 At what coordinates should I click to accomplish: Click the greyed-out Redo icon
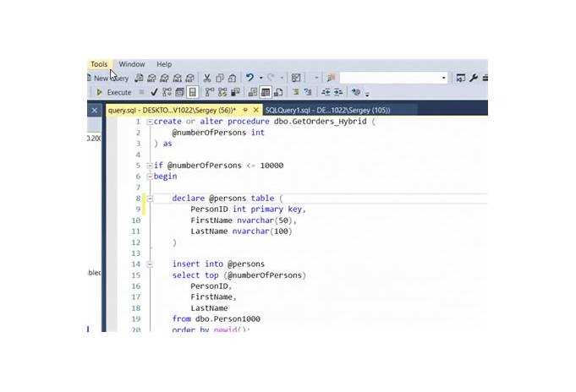(x=271, y=78)
